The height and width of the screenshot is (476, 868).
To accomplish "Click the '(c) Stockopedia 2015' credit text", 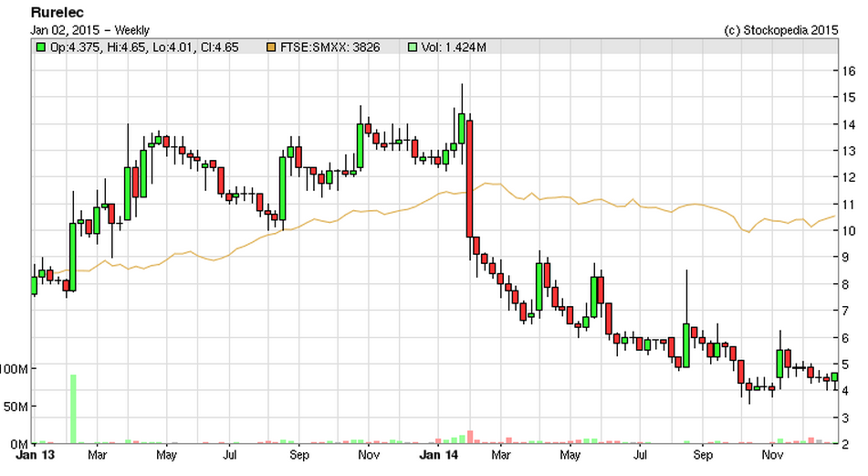I will (781, 30).
